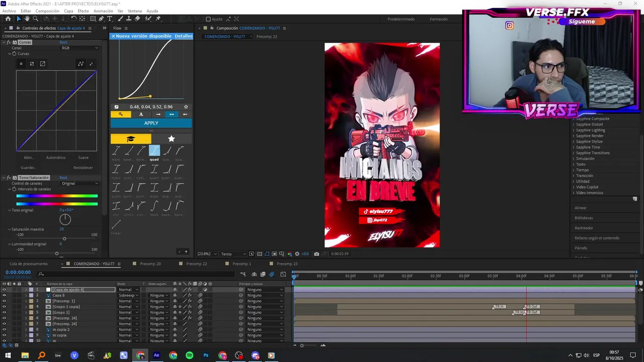Toggle visibility of Precomp. 1 layer
644x362 pixels.
click(x=4, y=301)
